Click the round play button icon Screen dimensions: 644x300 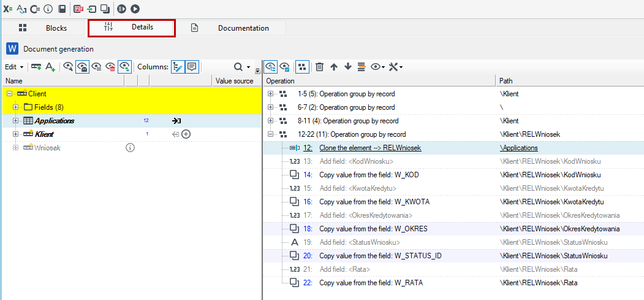[135, 8]
